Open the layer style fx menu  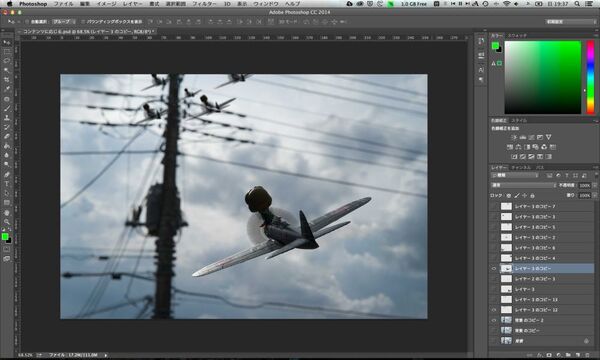click(x=539, y=355)
